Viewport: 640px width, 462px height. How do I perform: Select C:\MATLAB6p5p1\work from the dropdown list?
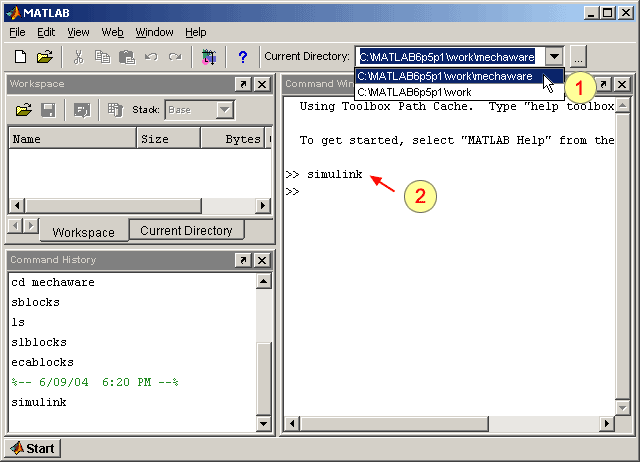click(459, 92)
